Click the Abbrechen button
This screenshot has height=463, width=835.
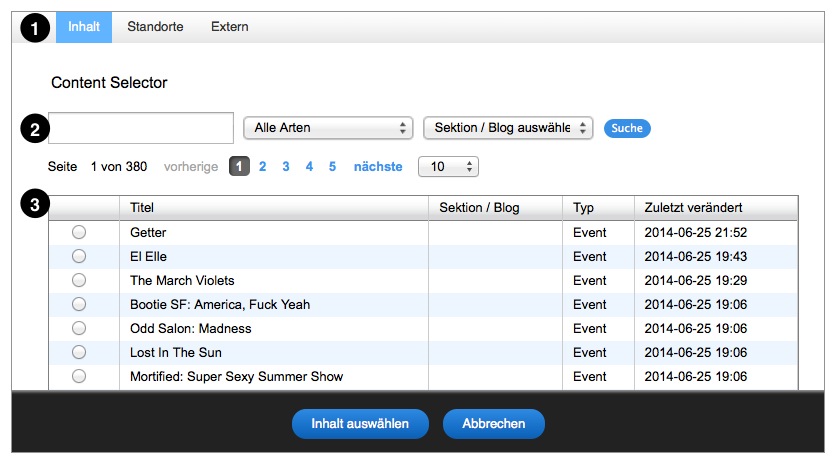pos(494,424)
